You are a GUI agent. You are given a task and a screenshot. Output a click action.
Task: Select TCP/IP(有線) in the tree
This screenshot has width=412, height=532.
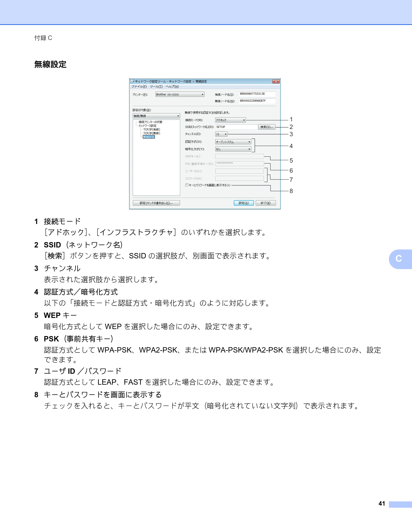tap(151, 130)
